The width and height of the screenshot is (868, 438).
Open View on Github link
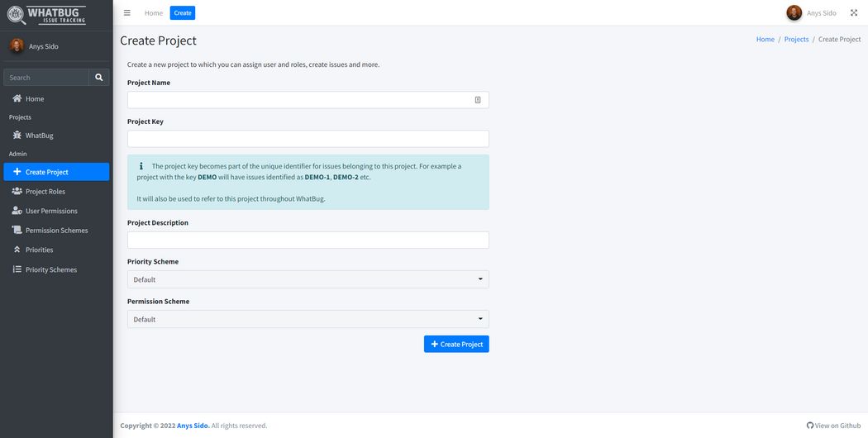pyautogui.click(x=833, y=426)
